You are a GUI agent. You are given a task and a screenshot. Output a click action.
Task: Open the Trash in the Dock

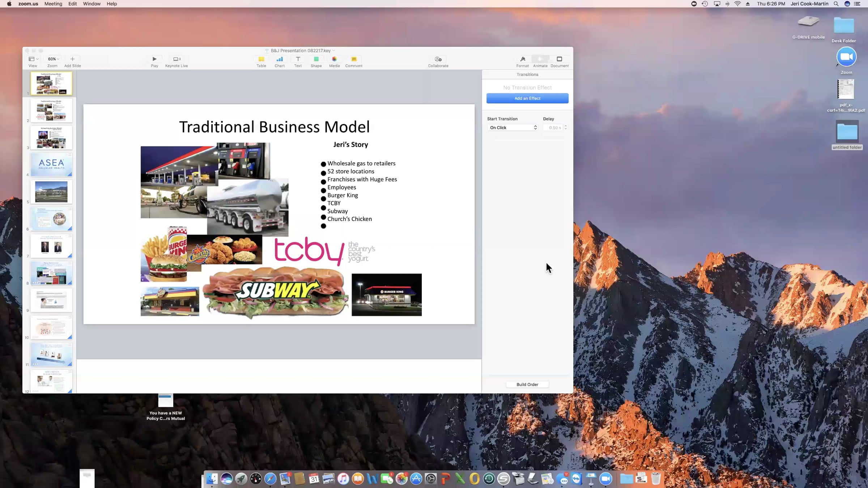click(x=656, y=479)
